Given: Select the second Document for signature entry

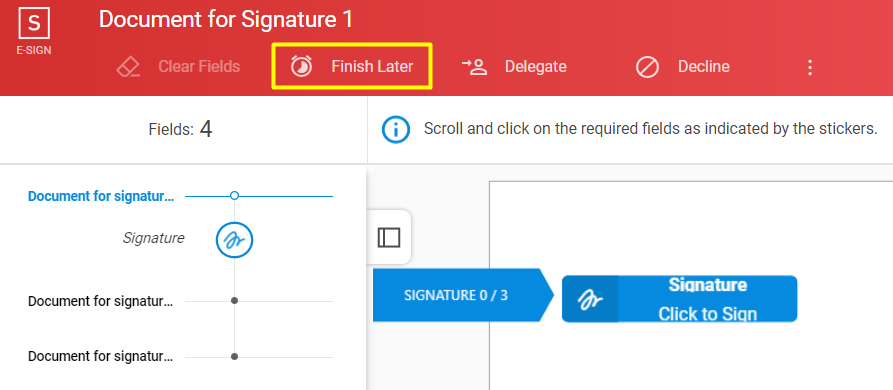Looking at the screenshot, I should 101,301.
